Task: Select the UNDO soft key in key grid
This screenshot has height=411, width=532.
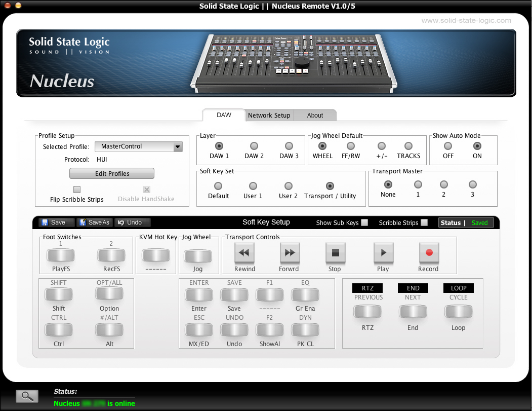Action: (234, 330)
